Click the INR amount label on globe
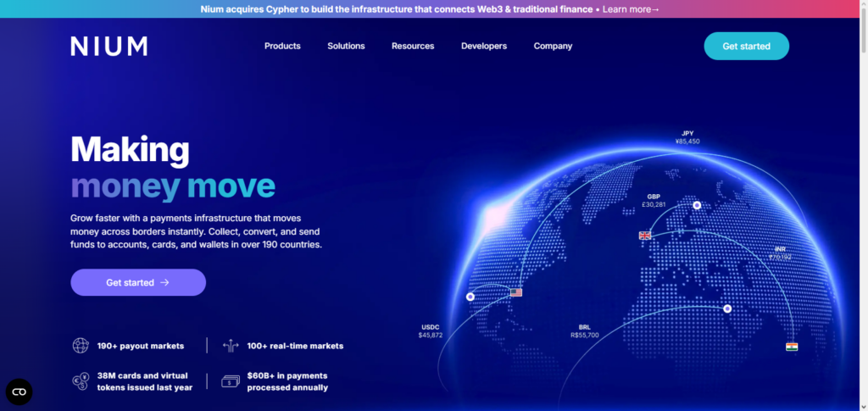This screenshot has height=411, width=868. [780, 253]
